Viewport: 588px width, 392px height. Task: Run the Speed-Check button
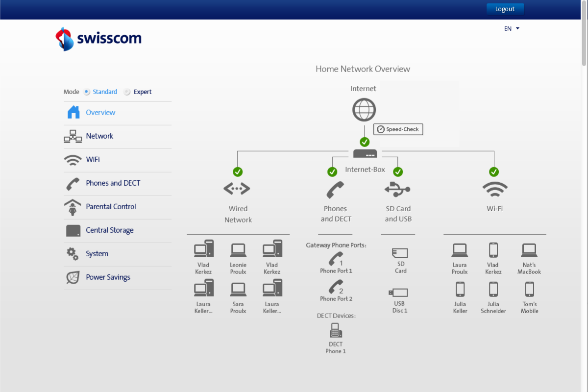[x=398, y=129]
